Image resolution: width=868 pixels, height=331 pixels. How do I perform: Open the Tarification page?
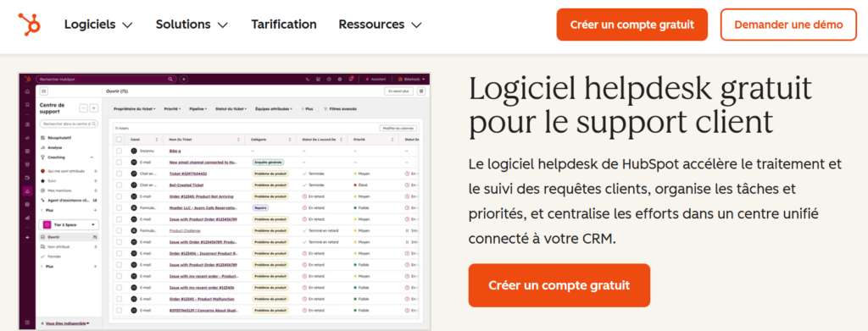283,25
